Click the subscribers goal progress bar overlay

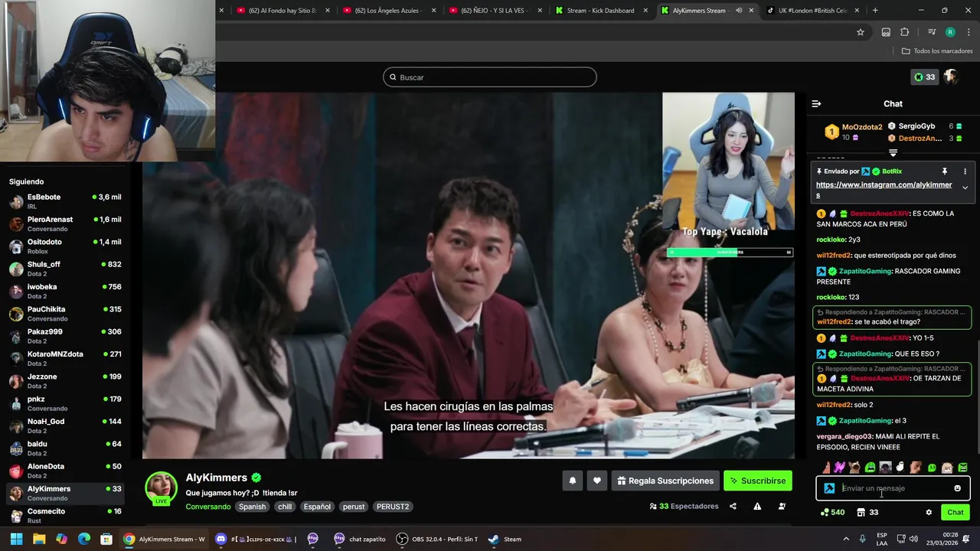[x=730, y=252]
